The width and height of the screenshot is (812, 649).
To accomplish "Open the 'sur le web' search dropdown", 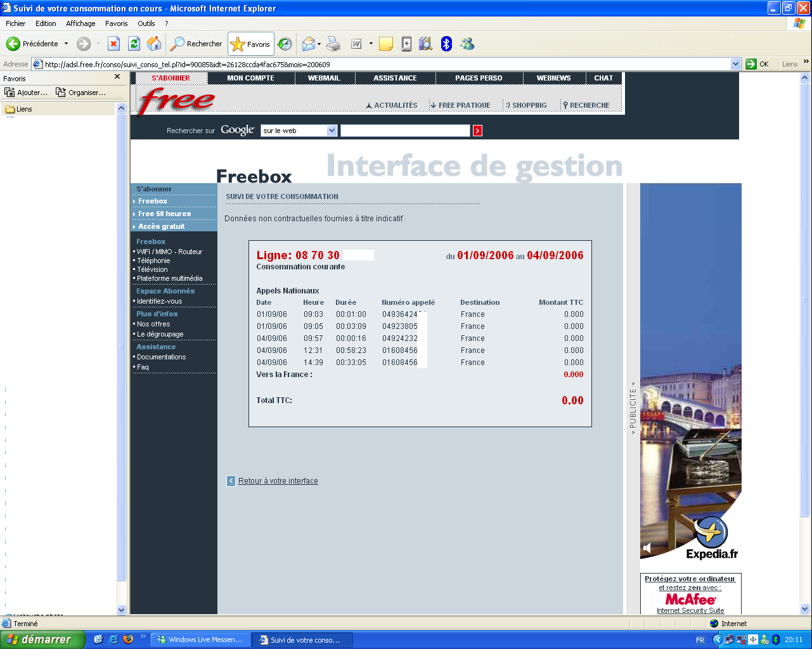I will click(x=299, y=131).
